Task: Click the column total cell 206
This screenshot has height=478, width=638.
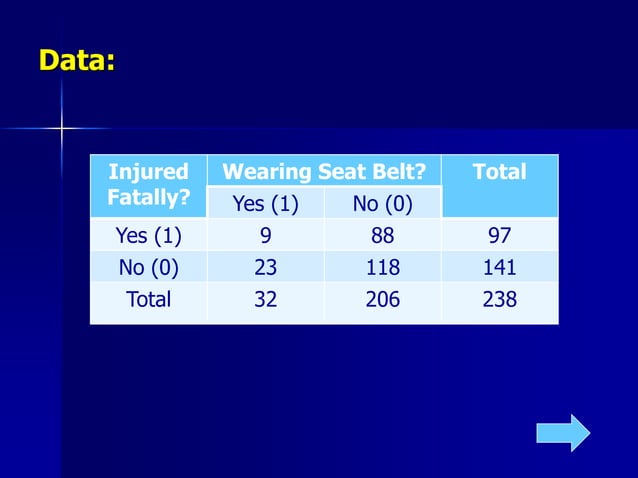Action: [382, 298]
